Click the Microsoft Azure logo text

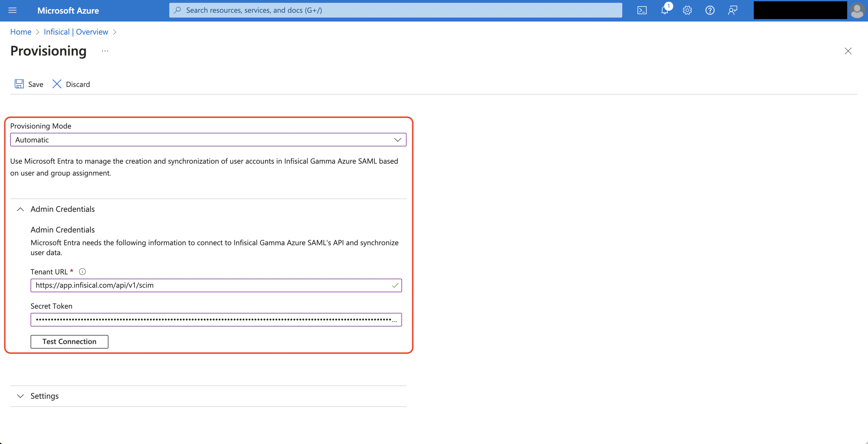coord(68,10)
